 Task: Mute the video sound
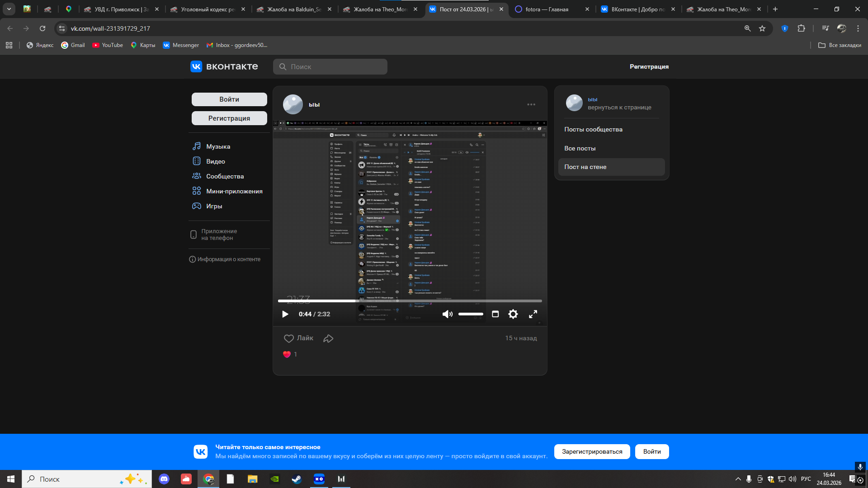[447, 314]
